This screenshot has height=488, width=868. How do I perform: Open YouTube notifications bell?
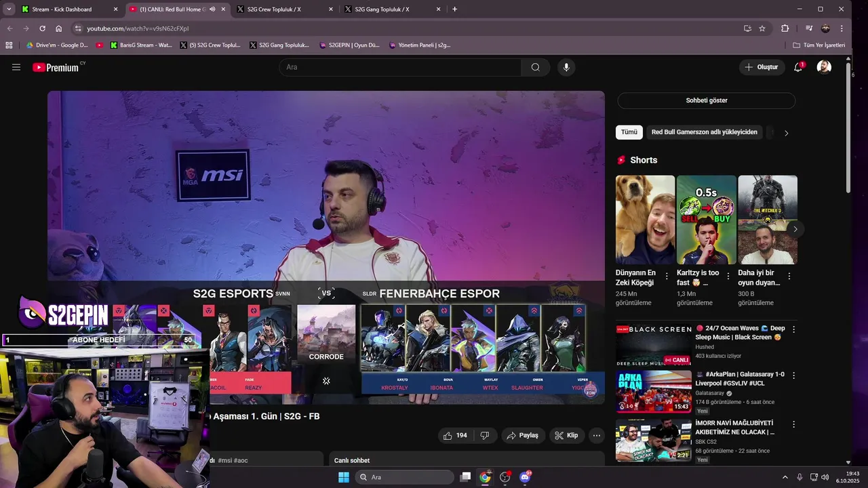coord(798,67)
